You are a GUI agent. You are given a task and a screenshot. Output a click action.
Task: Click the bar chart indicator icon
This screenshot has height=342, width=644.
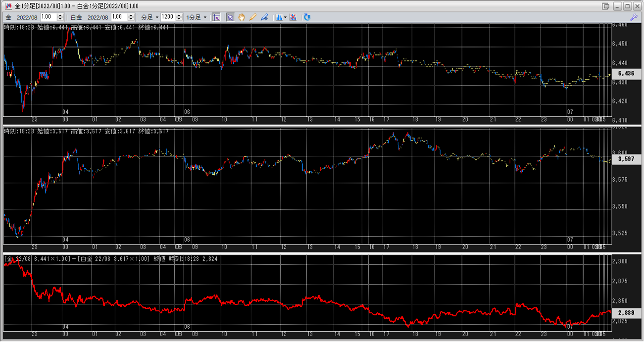tap(279, 17)
